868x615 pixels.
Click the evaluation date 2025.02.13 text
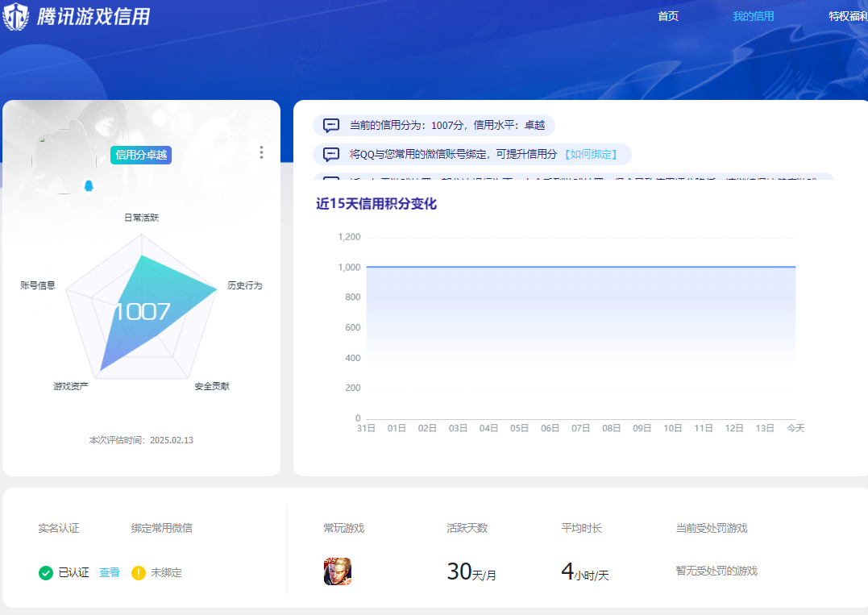(172, 441)
